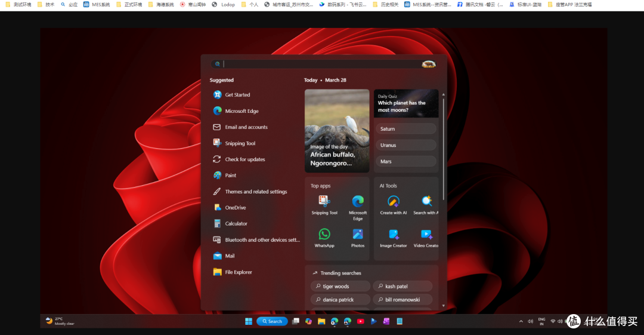Search trending topic kash patel

pyautogui.click(x=402, y=286)
